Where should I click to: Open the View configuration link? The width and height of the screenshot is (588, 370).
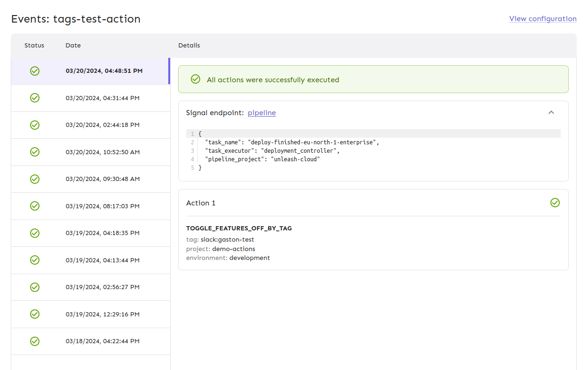[542, 19]
